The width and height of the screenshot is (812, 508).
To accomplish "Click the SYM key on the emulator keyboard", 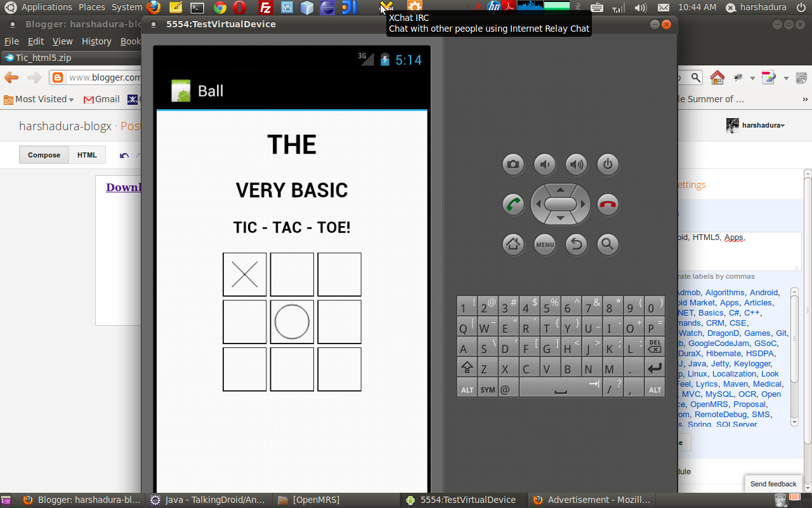I will click(487, 389).
